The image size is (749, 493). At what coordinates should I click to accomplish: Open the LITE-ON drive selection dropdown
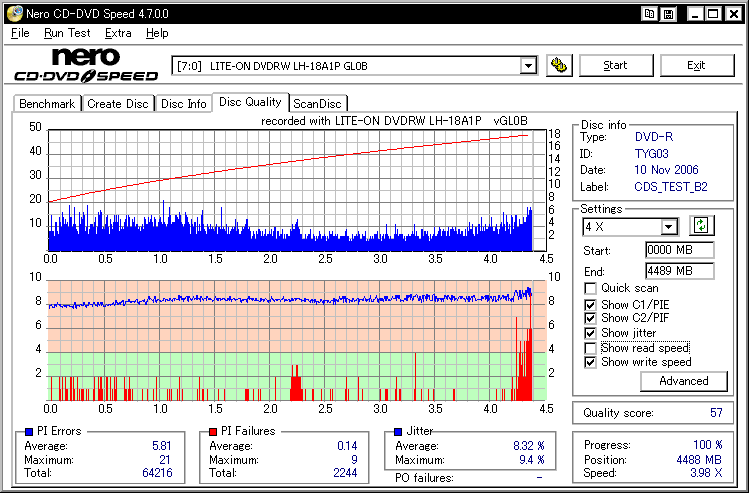528,66
